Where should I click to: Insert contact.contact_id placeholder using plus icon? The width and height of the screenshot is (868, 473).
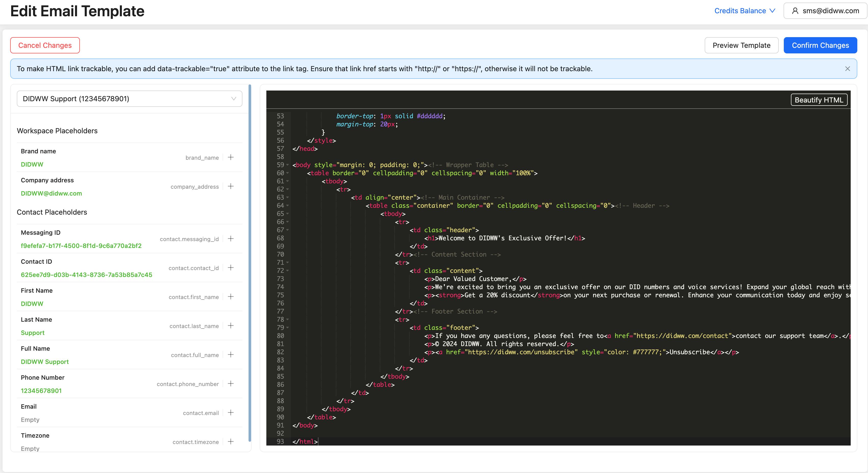pos(231,268)
